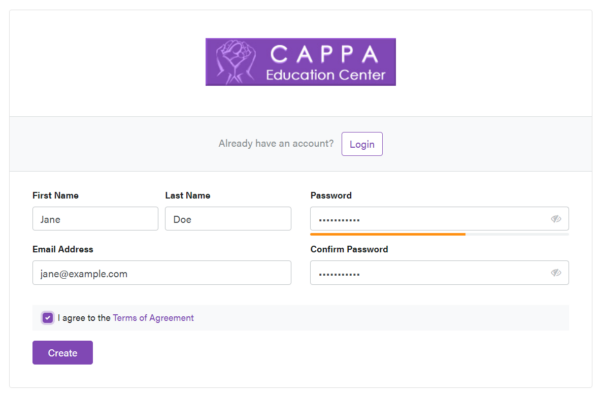Show password using the Password eye icon
Image resolution: width=600 pixels, height=395 pixels.
click(556, 219)
